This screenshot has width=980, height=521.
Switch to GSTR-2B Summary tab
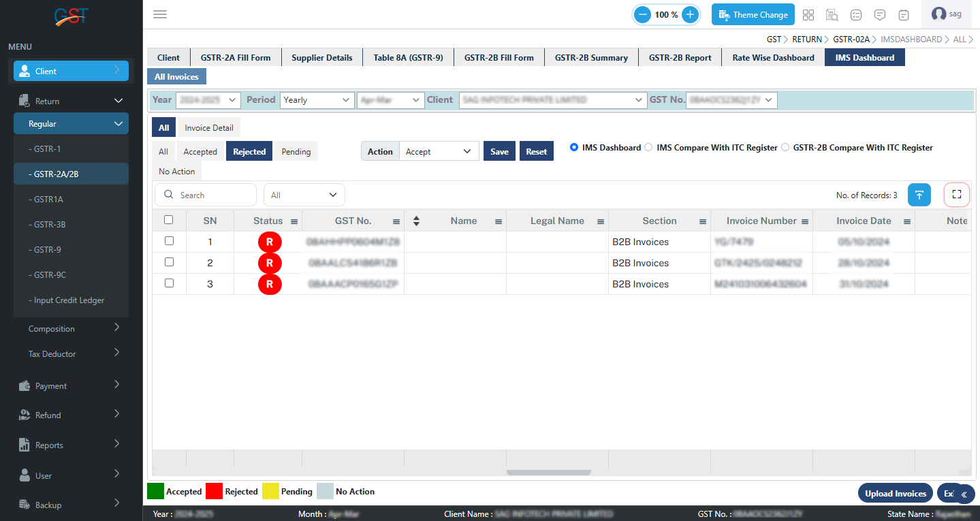pos(590,58)
